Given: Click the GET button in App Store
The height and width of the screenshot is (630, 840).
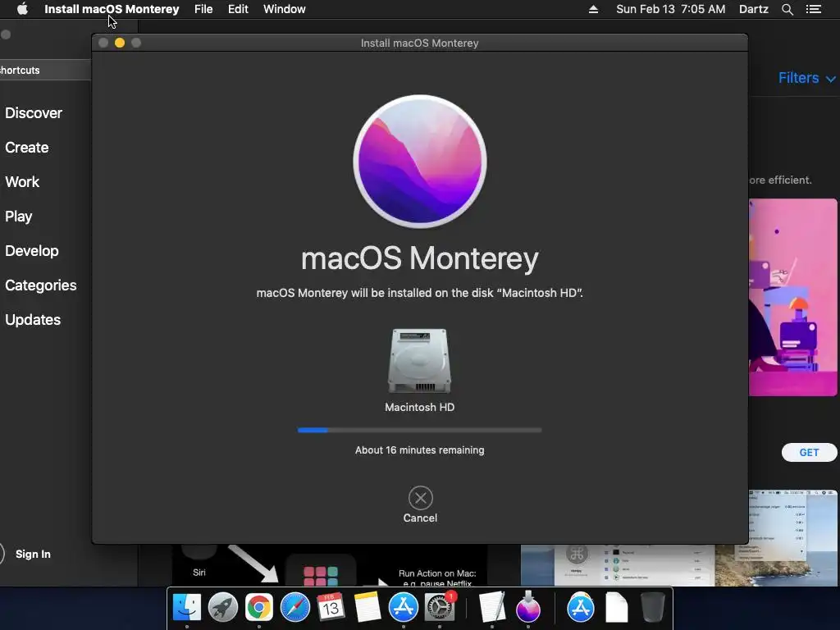Looking at the screenshot, I should point(809,452).
